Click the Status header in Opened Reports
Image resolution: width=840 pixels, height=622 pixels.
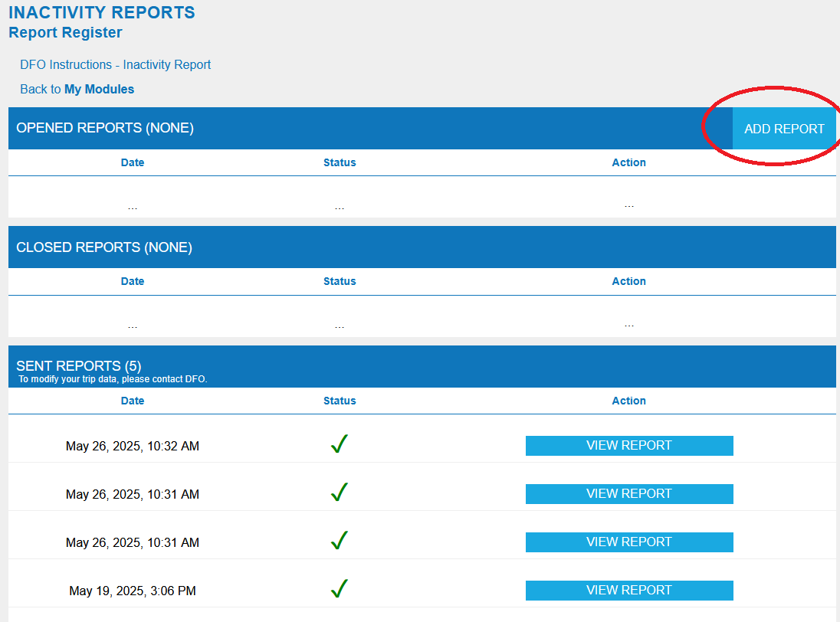pyautogui.click(x=340, y=162)
